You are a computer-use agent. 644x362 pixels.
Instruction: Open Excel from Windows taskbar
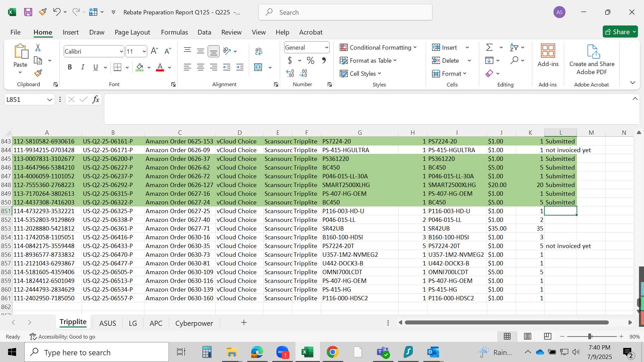(308, 352)
